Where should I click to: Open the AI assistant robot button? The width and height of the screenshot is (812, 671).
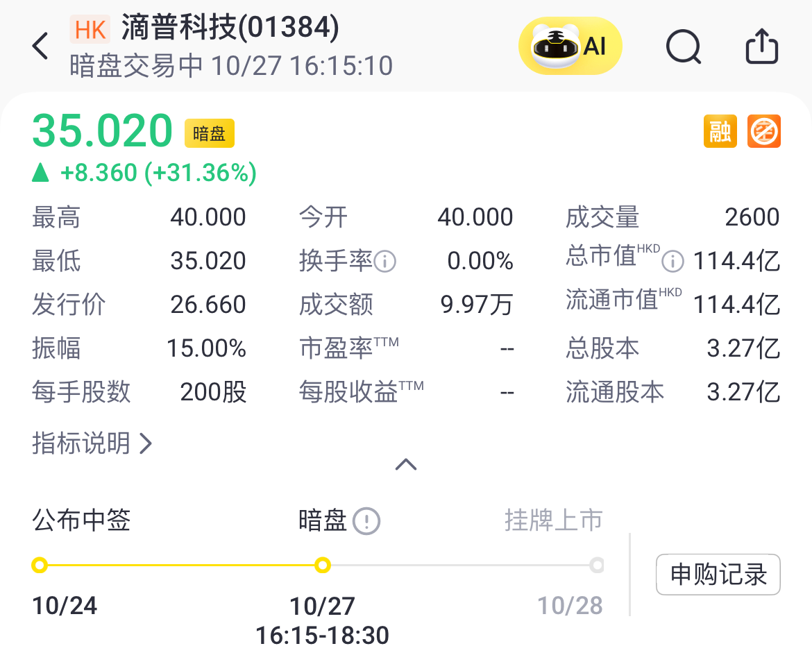570,46
